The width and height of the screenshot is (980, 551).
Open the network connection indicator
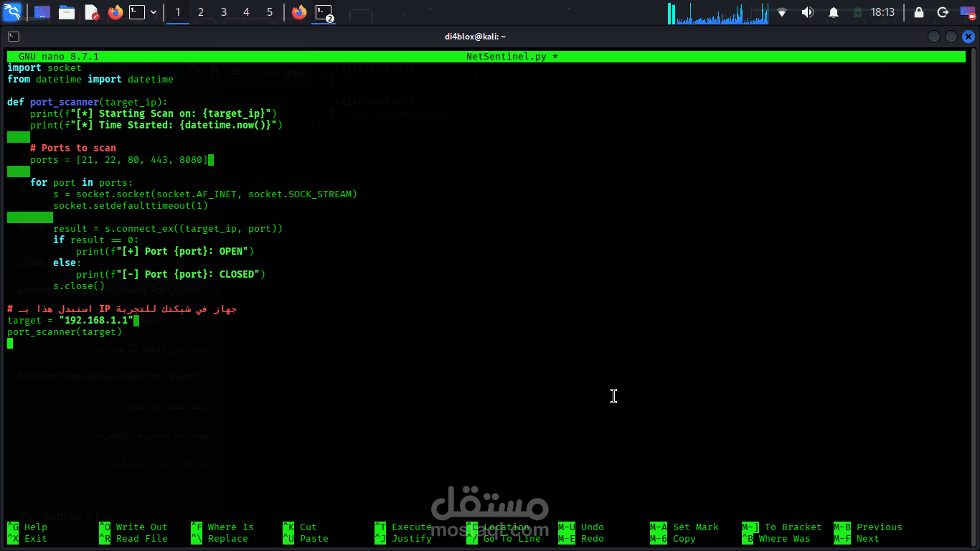[x=782, y=12]
